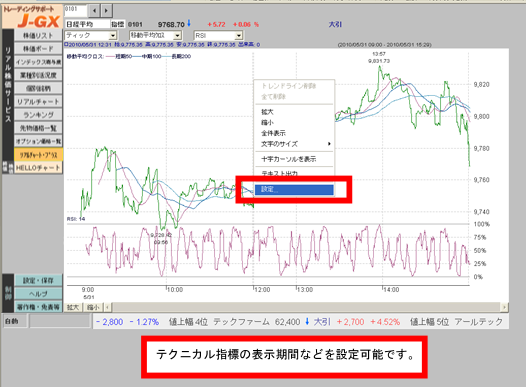
Task: Open HELLOチャート from the sidebar
Action: 38,168
